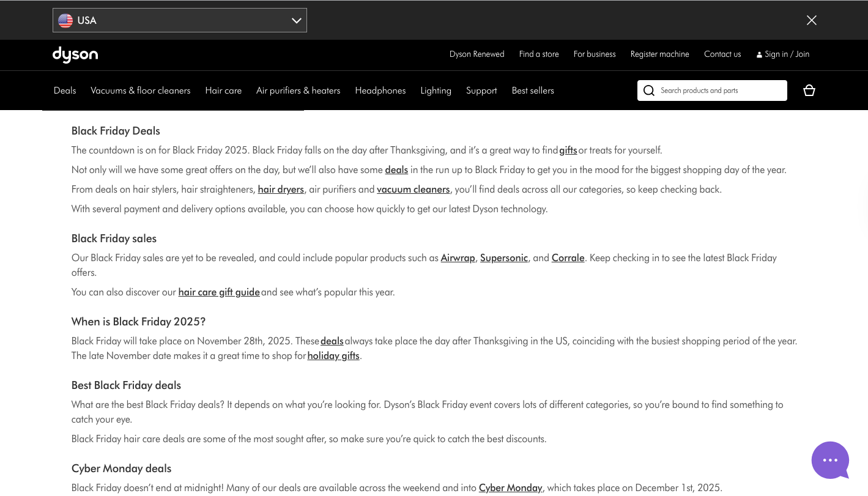Follow the holiday gifts link
The width and height of the screenshot is (868, 496).
click(x=333, y=356)
